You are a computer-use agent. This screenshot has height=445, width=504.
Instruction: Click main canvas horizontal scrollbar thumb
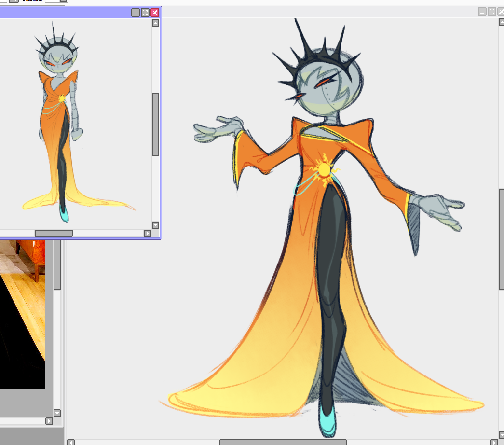click(x=283, y=442)
